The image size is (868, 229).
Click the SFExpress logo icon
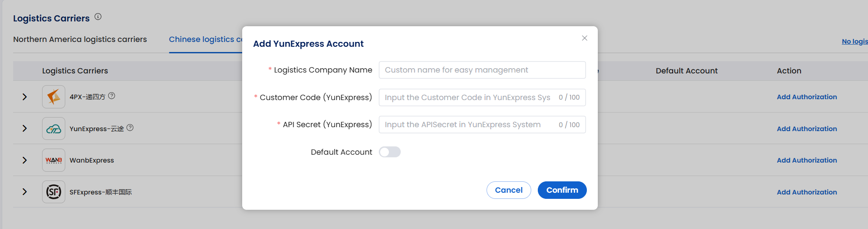53,192
